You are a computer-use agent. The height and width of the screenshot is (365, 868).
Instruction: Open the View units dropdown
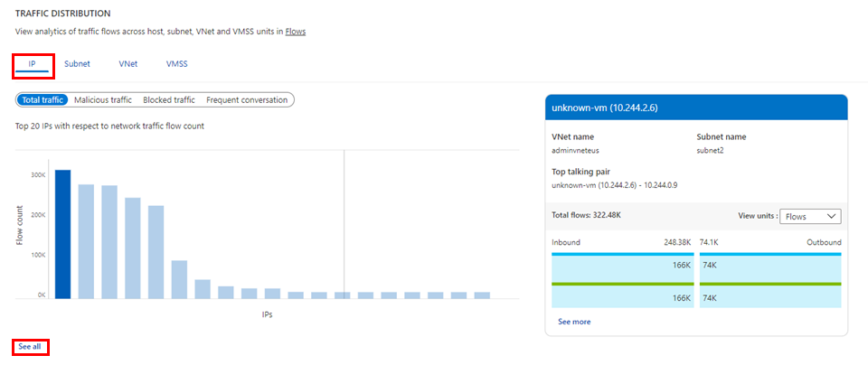(810, 216)
